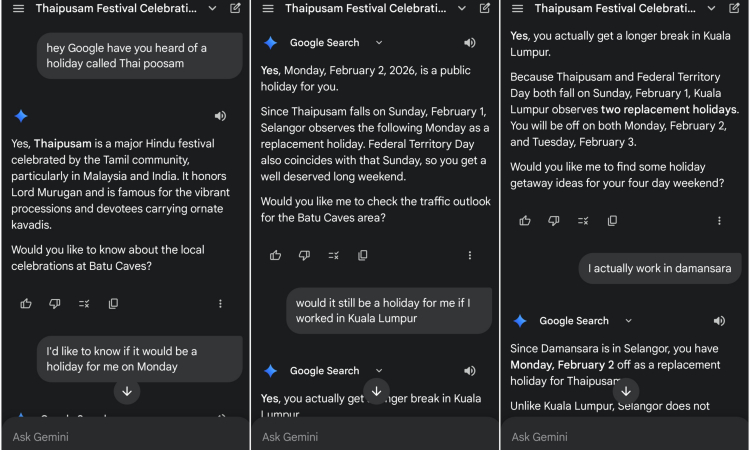Jump to bottom arrow below 'worked in Kuala Lumpur' message

pyautogui.click(x=376, y=391)
